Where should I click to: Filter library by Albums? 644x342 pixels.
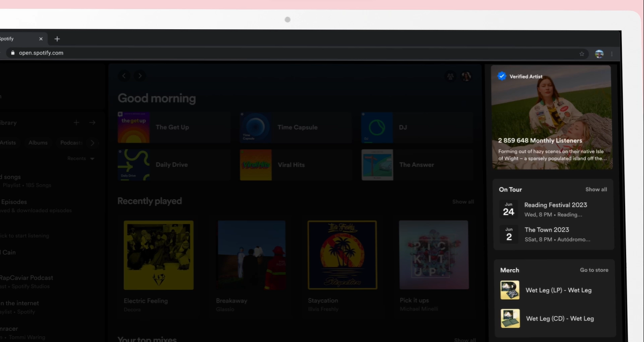tap(38, 143)
